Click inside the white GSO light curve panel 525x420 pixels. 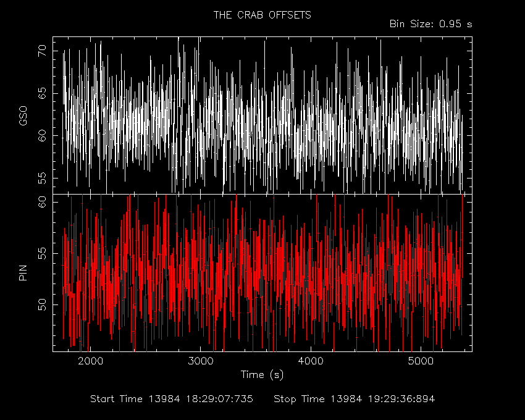[x=262, y=115]
